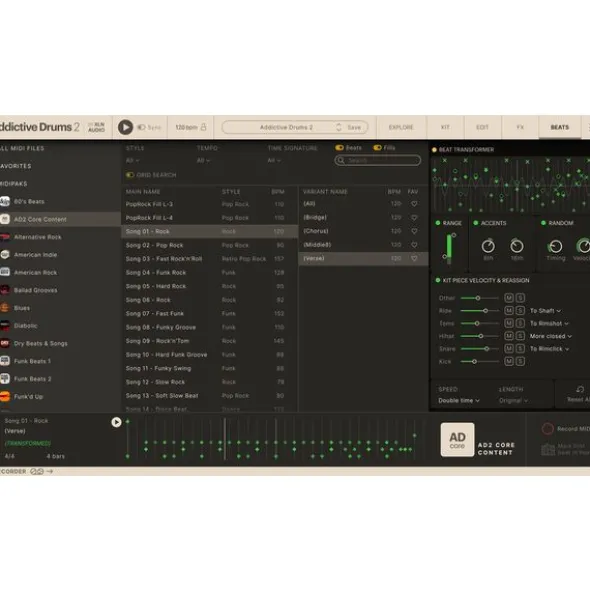Viewport: 590px width, 591px height.
Task: Select the (Middle8) variant
Action: pos(363,245)
